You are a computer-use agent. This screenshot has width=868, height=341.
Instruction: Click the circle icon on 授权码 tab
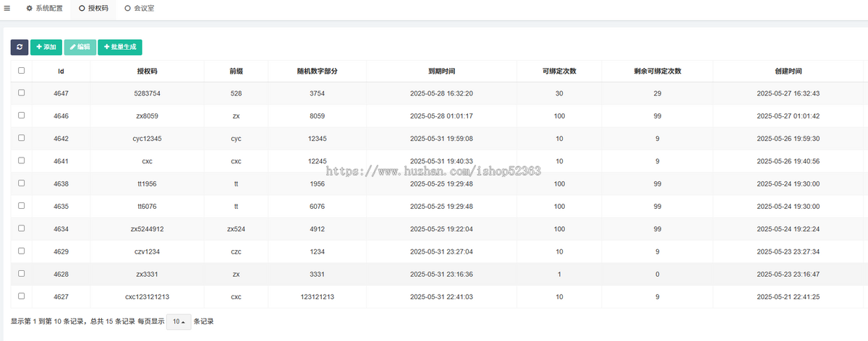82,9
